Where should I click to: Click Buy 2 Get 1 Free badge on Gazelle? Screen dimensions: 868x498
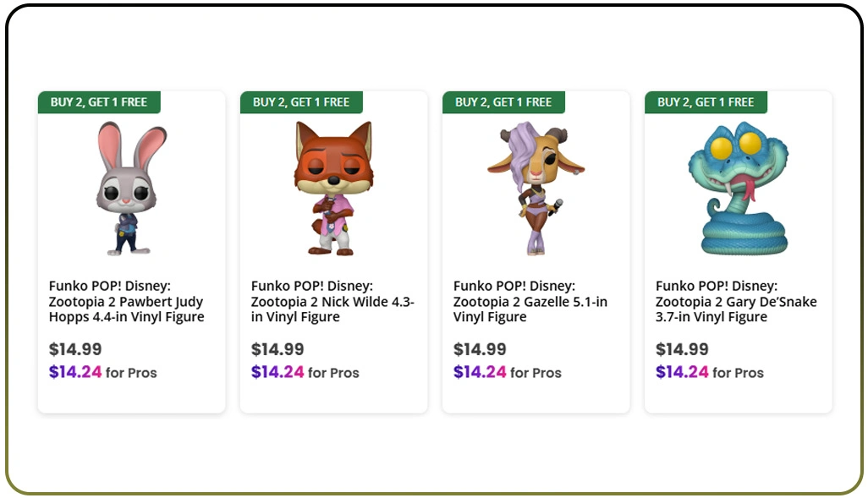[x=503, y=102]
